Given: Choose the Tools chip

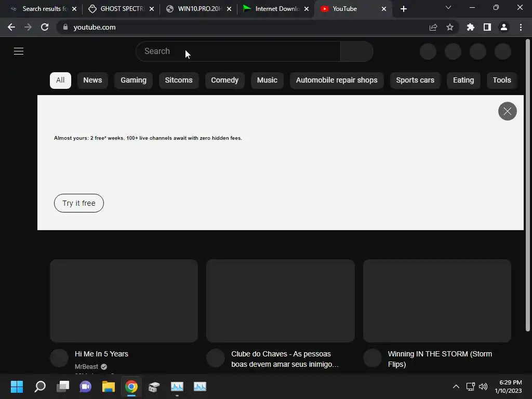Looking at the screenshot, I should pyautogui.click(x=502, y=81).
